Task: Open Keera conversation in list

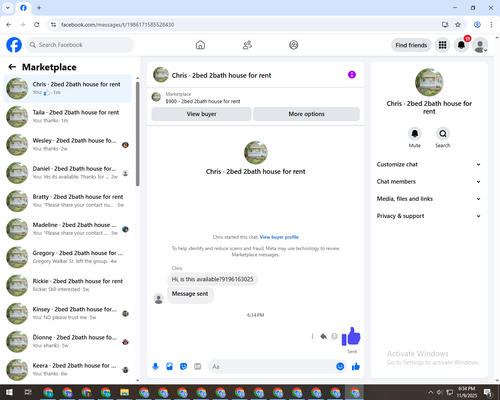Action: 67,370
